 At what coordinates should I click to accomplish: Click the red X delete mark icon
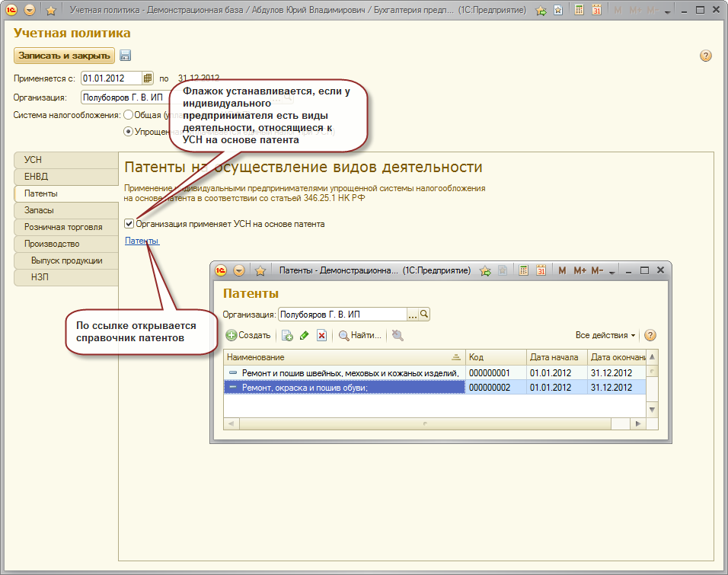[x=321, y=335]
